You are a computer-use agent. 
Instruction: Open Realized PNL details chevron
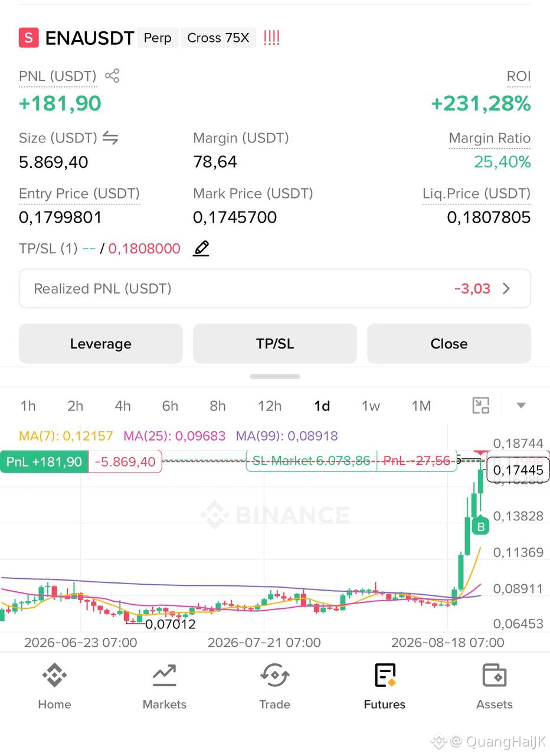[506, 288]
